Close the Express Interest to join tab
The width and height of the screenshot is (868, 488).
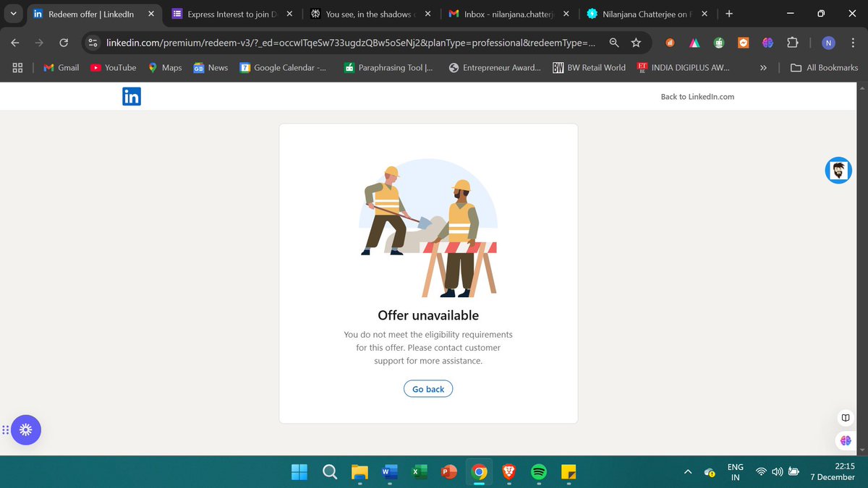(289, 14)
